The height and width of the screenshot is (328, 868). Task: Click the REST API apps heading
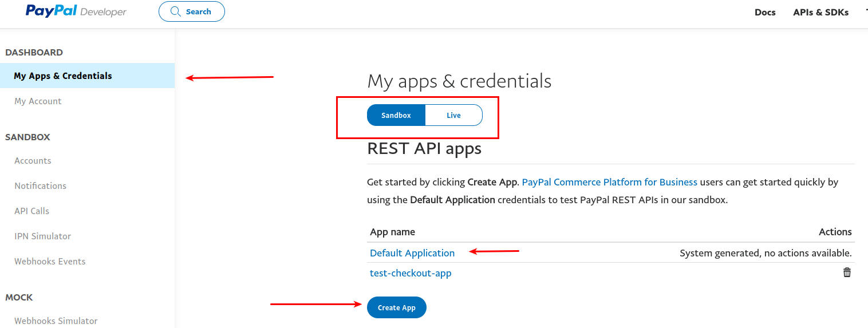click(x=424, y=149)
